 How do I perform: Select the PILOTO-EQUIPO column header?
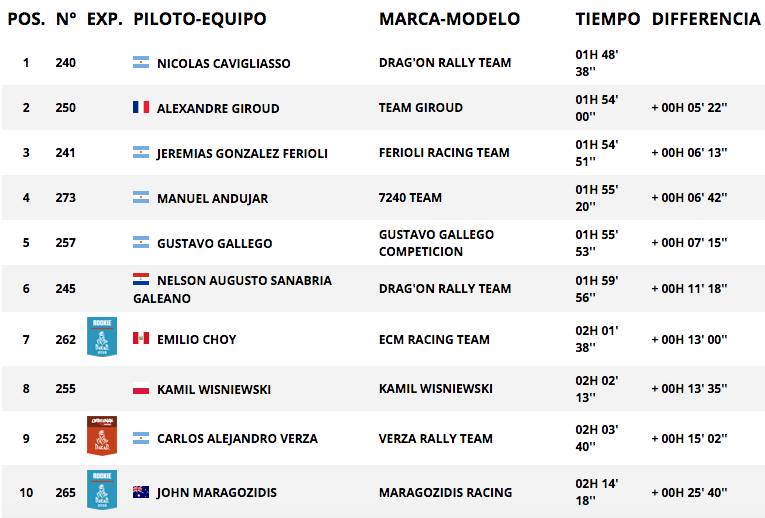pos(200,19)
